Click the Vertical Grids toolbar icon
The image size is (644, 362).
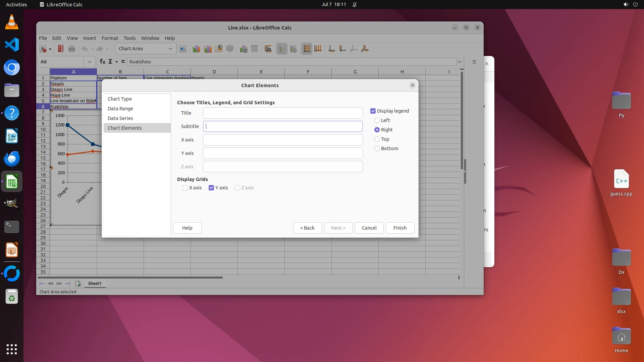click(318, 49)
